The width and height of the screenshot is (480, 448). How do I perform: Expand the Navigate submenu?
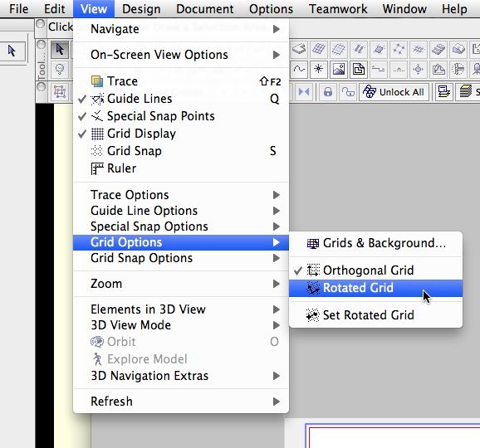click(181, 29)
